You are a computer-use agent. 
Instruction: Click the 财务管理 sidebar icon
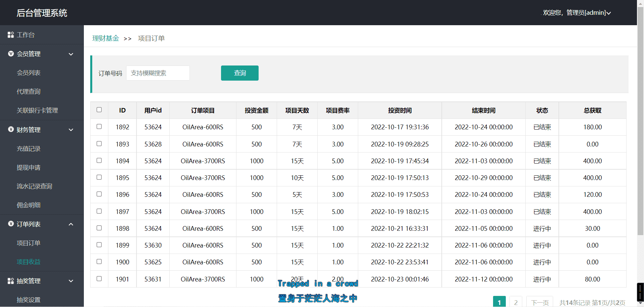[11, 129]
